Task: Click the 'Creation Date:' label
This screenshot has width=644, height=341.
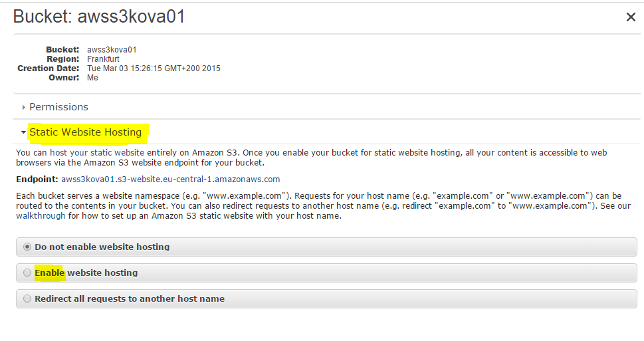Action: (48, 68)
